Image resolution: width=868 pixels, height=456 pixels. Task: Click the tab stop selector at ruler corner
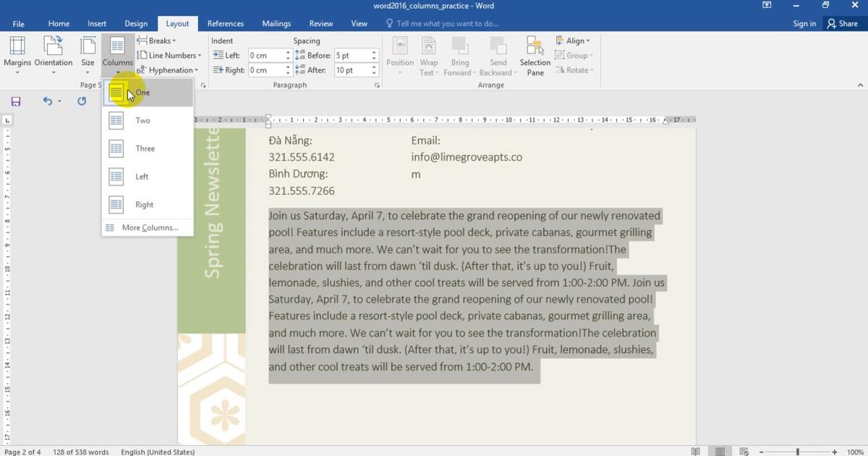coord(7,120)
